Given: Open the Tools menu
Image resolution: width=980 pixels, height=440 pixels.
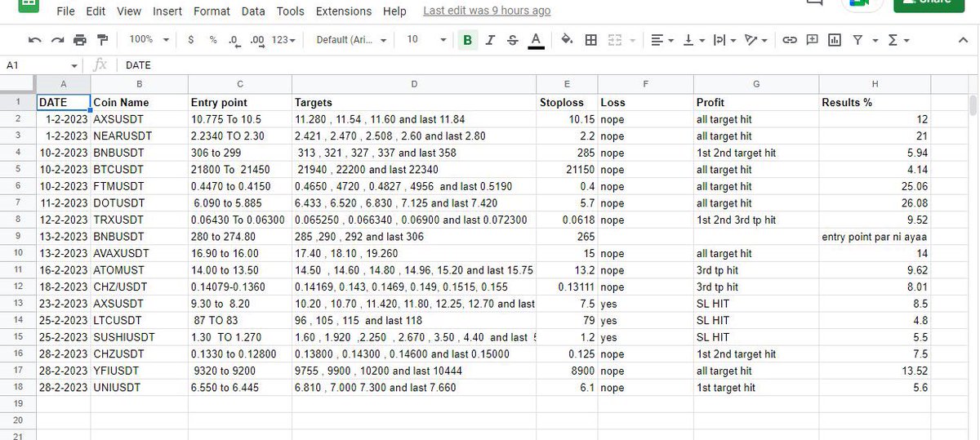Looking at the screenshot, I should click(290, 11).
